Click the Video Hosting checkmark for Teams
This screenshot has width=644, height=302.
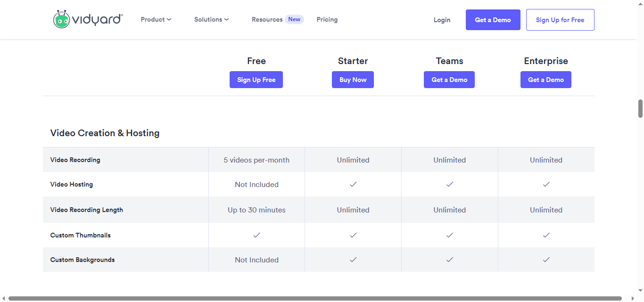pyautogui.click(x=450, y=184)
